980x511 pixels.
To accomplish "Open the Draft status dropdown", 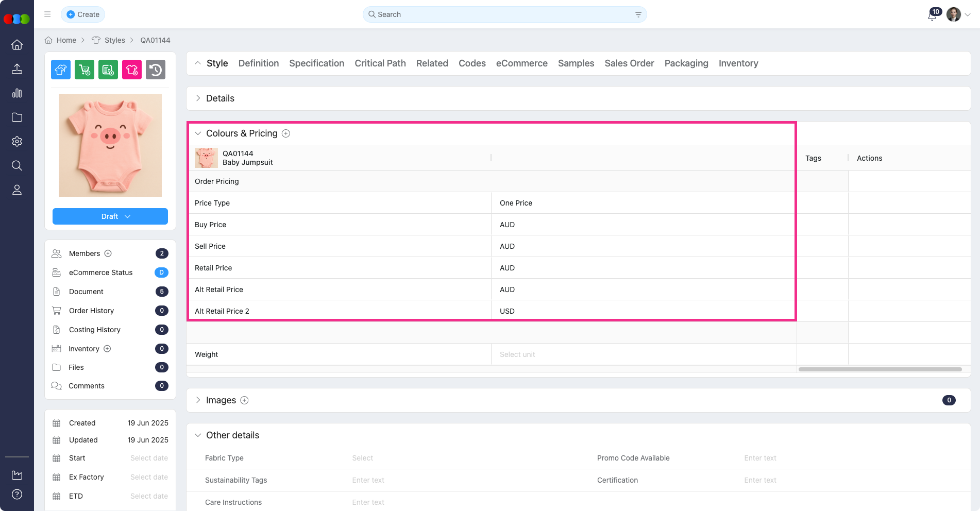I will 110,216.
